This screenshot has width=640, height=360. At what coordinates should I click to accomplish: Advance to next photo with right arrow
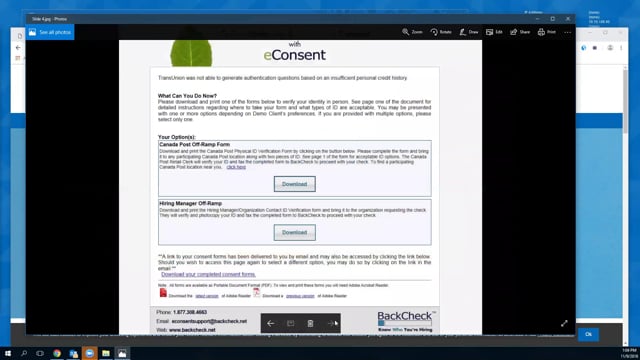(331, 323)
